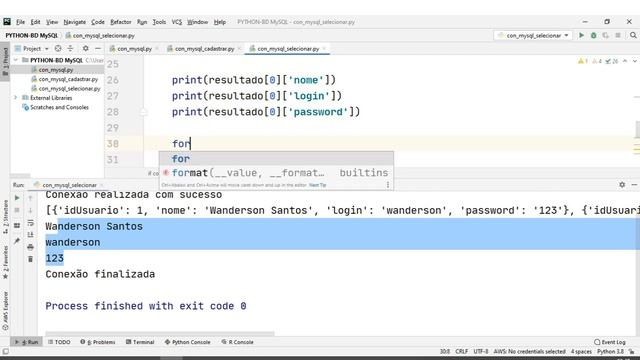Click the weak warnings count indicator

click(x=596, y=61)
